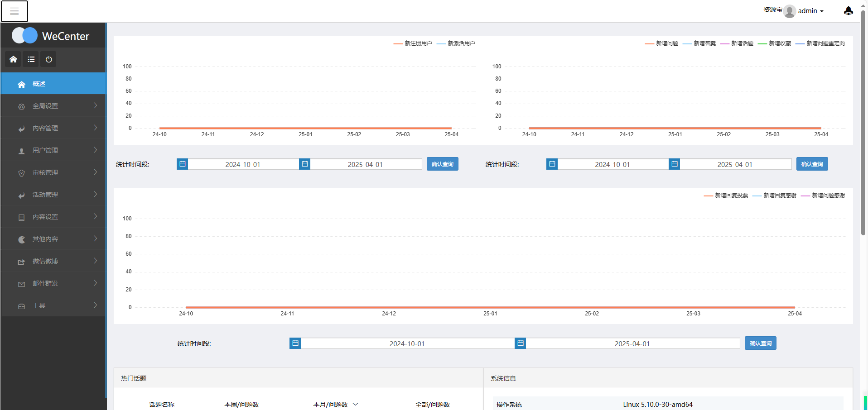Screen dimensions: 868x410
Task: Click 确认查询 under the user registration chart
Action: click(x=443, y=164)
